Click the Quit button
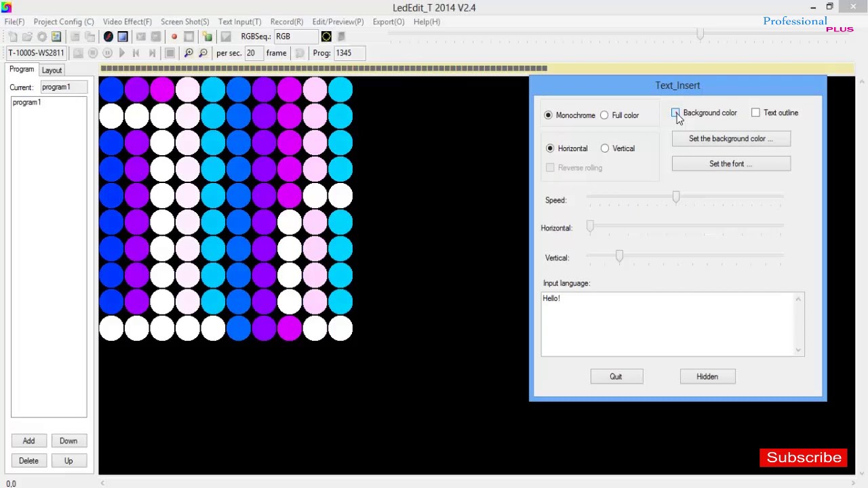This screenshot has height=488, width=868. pos(616,377)
